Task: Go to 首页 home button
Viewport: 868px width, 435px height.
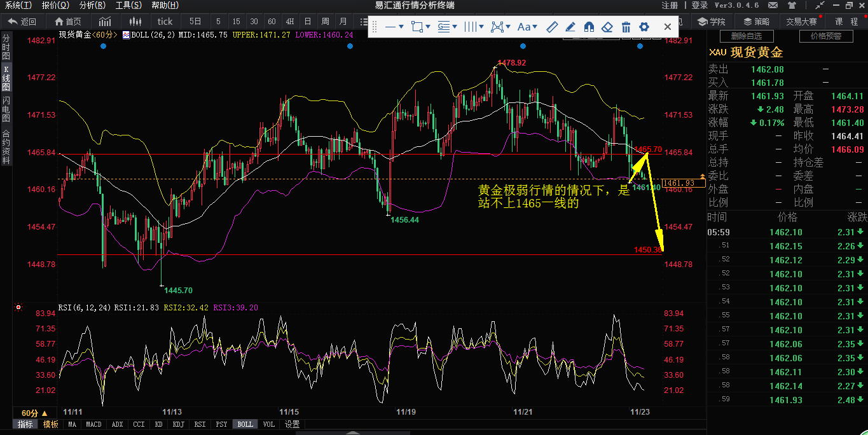Action: click(67, 21)
